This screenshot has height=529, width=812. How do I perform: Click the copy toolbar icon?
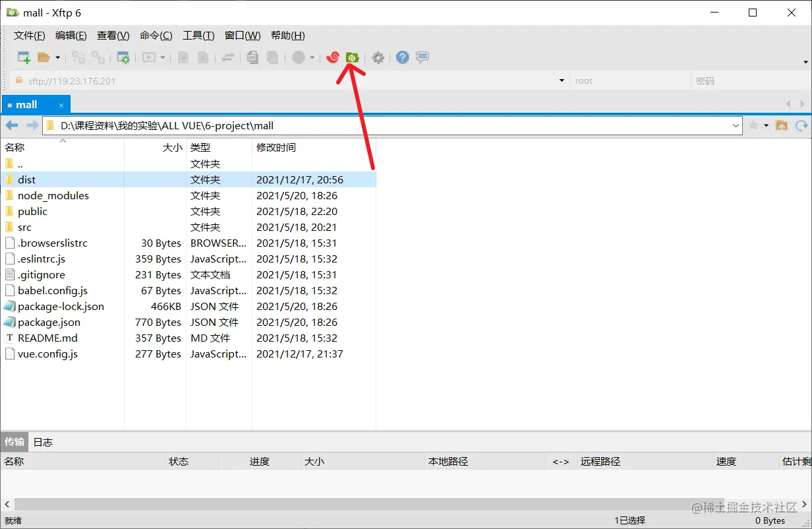point(252,57)
